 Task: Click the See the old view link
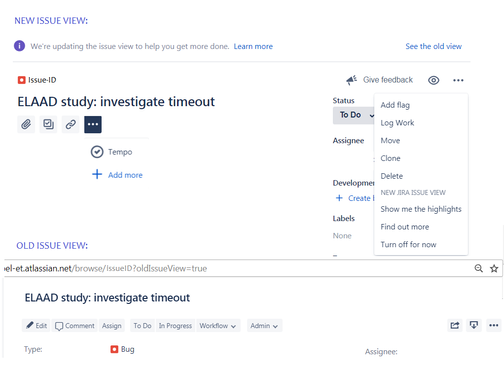tap(433, 46)
